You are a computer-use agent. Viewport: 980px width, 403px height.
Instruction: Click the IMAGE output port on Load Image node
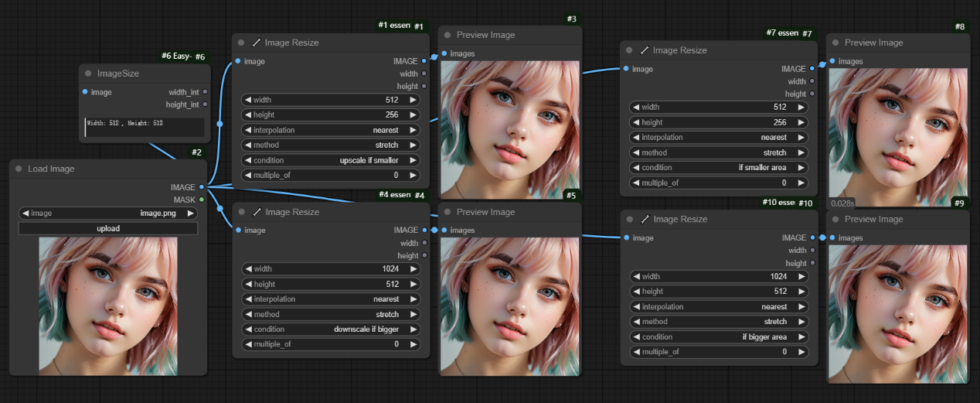[202, 187]
